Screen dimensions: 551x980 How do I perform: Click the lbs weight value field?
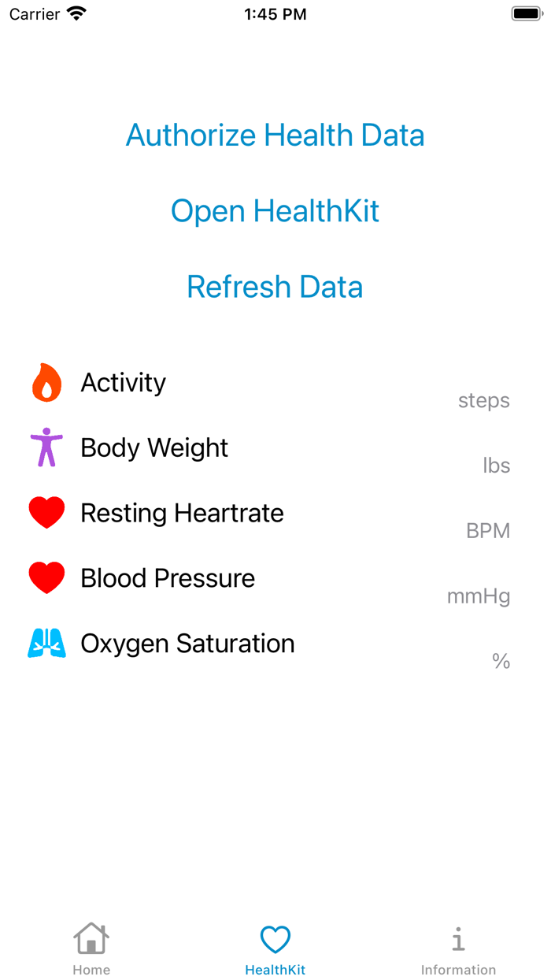[497, 466]
